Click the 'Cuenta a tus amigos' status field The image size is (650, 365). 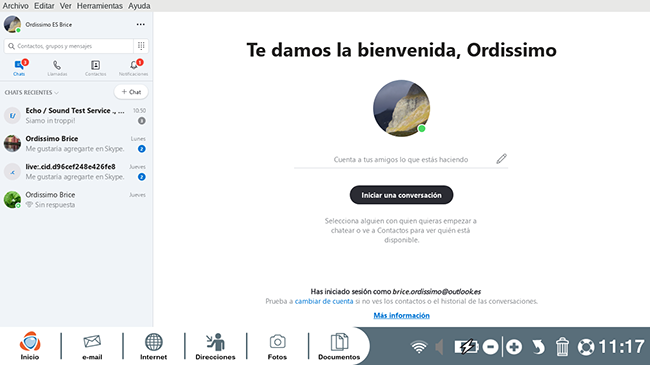(x=401, y=160)
